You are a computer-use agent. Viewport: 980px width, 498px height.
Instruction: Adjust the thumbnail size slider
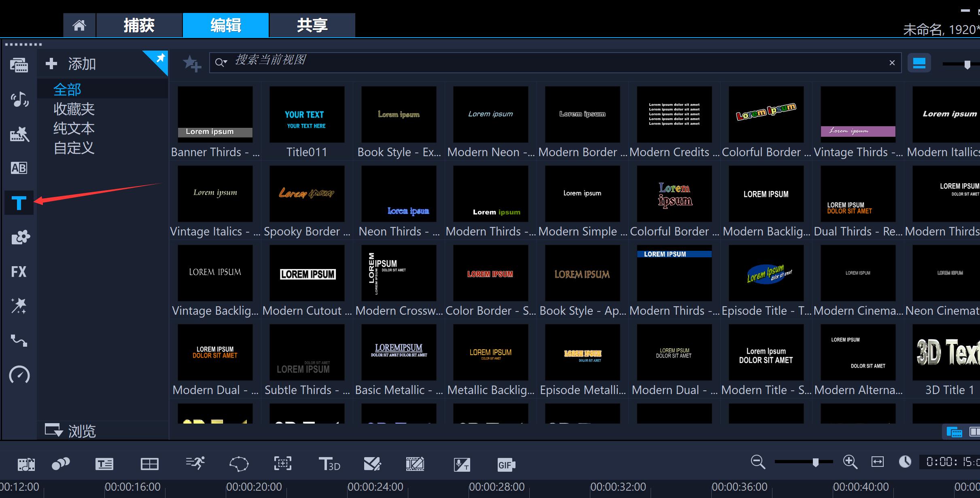point(967,64)
